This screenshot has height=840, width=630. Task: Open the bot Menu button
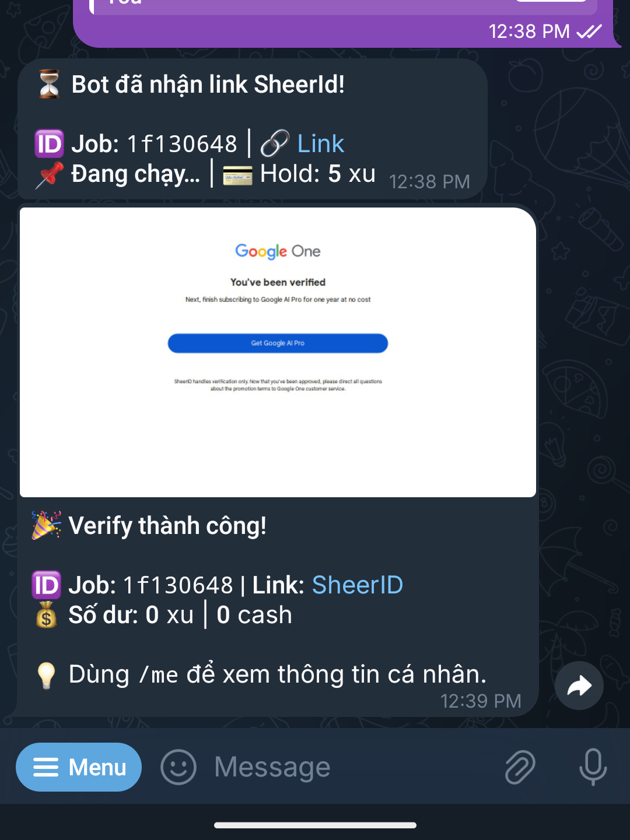click(x=79, y=767)
